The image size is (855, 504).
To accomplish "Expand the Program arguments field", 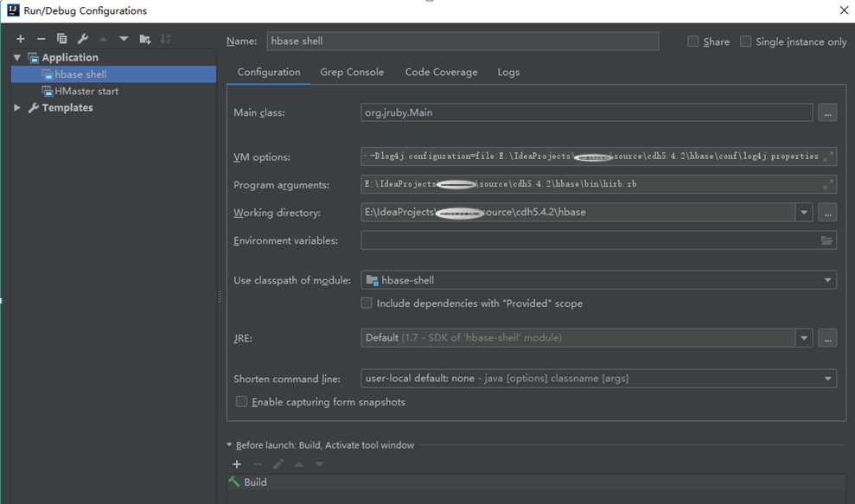I will coord(827,184).
